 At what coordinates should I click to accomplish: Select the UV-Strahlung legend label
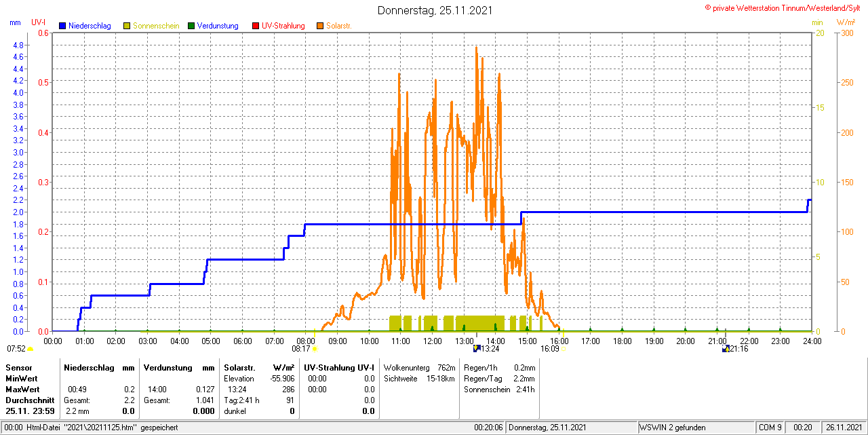[283, 26]
